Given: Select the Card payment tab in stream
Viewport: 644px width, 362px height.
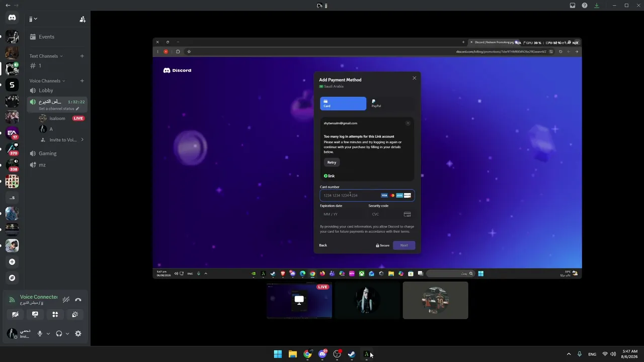Looking at the screenshot, I should coord(343,104).
